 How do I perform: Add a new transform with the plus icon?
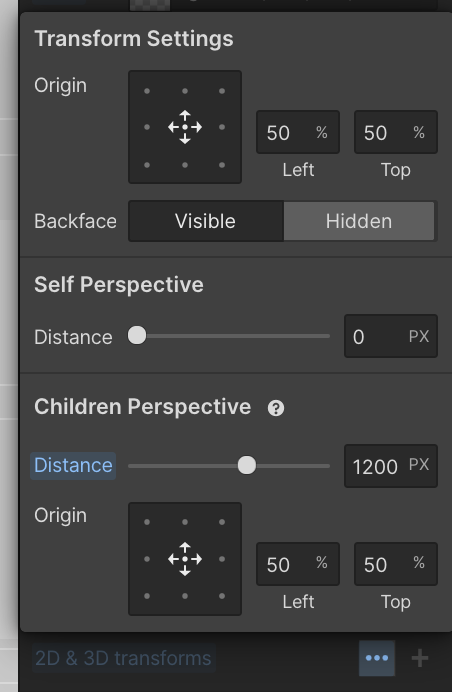pyautogui.click(x=420, y=658)
